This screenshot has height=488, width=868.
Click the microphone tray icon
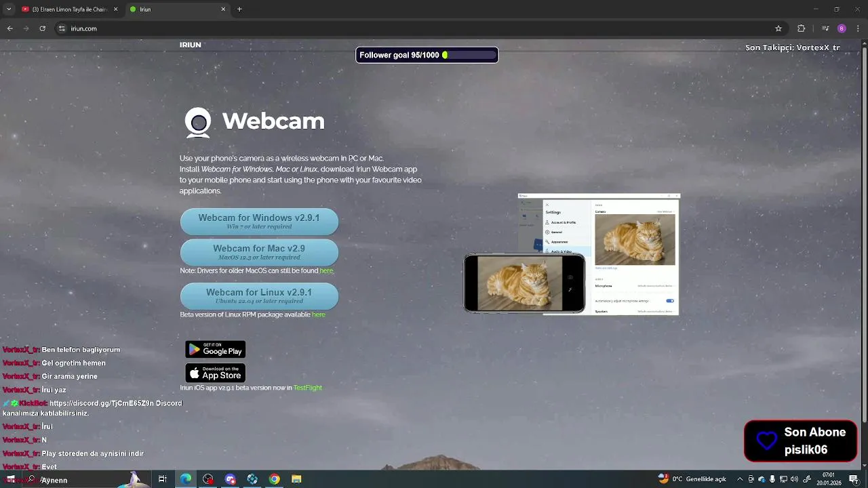click(x=772, y=479)
